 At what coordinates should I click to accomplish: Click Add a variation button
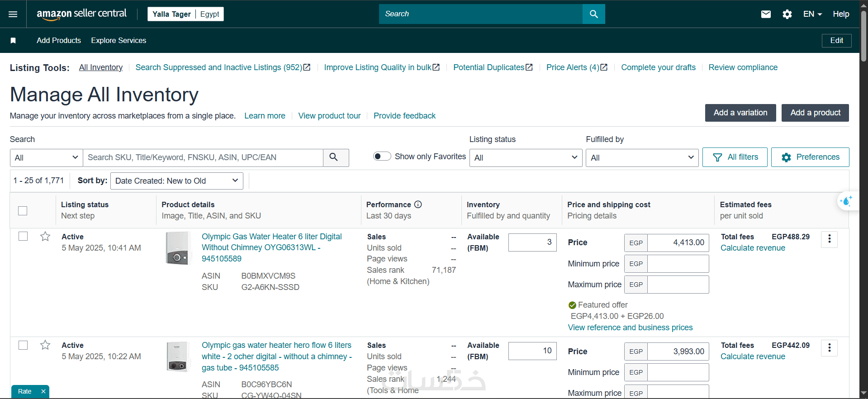[x=740, y=113]
